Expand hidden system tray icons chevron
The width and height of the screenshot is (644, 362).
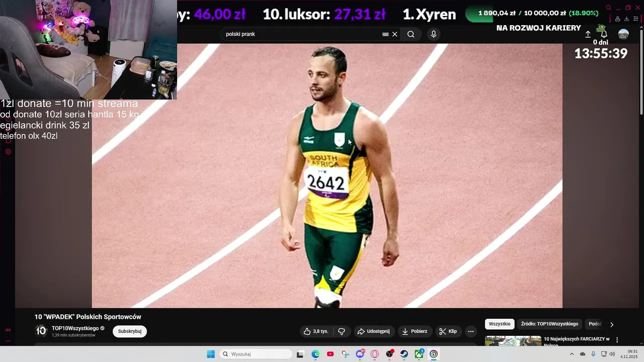click(572, 354)
